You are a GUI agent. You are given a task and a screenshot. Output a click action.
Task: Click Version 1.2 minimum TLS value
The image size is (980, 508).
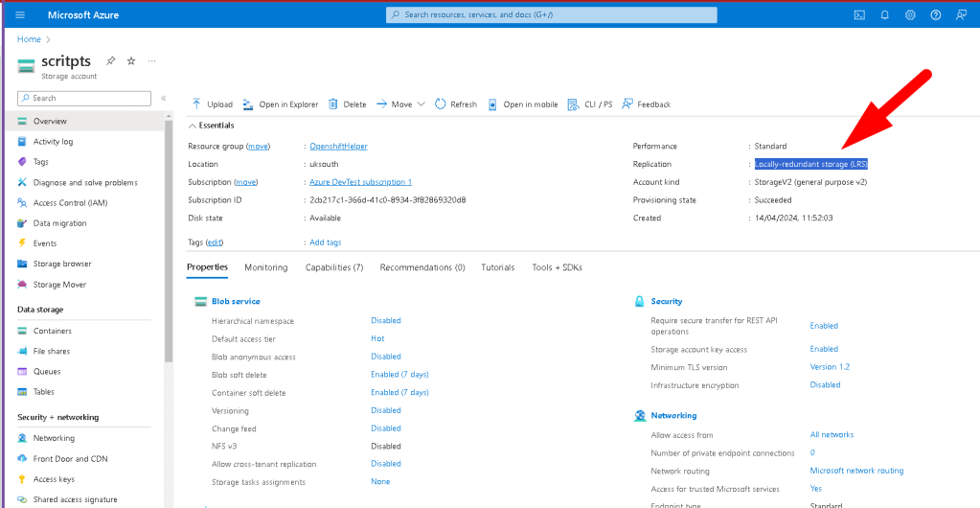pos(830,366)
